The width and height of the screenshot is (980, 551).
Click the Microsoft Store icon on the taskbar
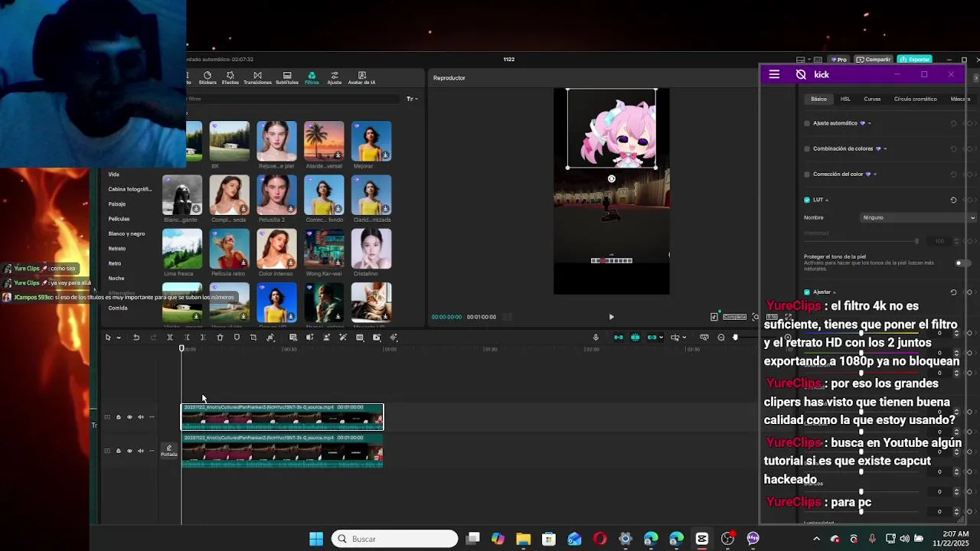(549, 539)
